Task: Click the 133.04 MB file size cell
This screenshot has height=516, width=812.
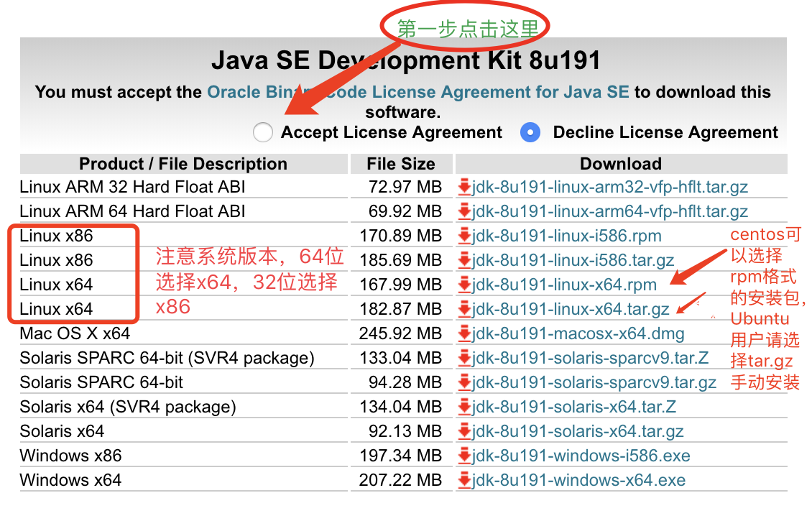Action: pyautogui.click(x=401, y=357)
